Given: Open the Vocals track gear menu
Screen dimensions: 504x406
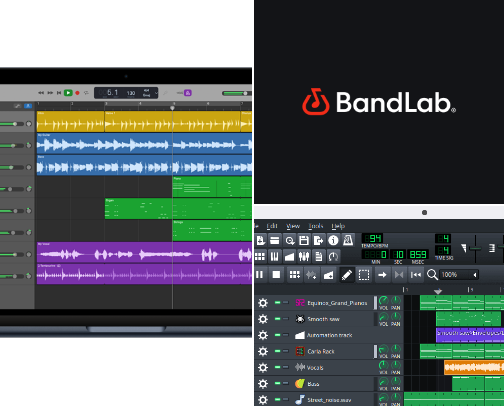Looking at the screenshot, I should click(263, 367).
